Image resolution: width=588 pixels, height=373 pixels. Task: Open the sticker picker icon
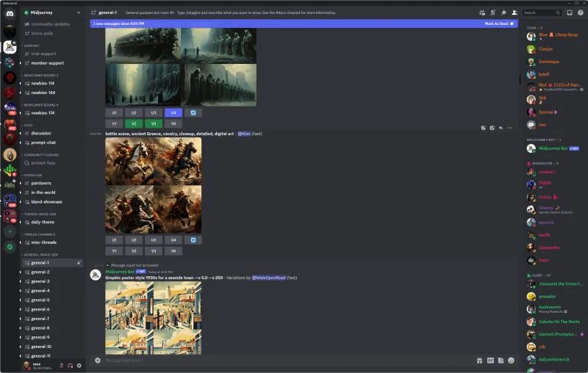501,361
